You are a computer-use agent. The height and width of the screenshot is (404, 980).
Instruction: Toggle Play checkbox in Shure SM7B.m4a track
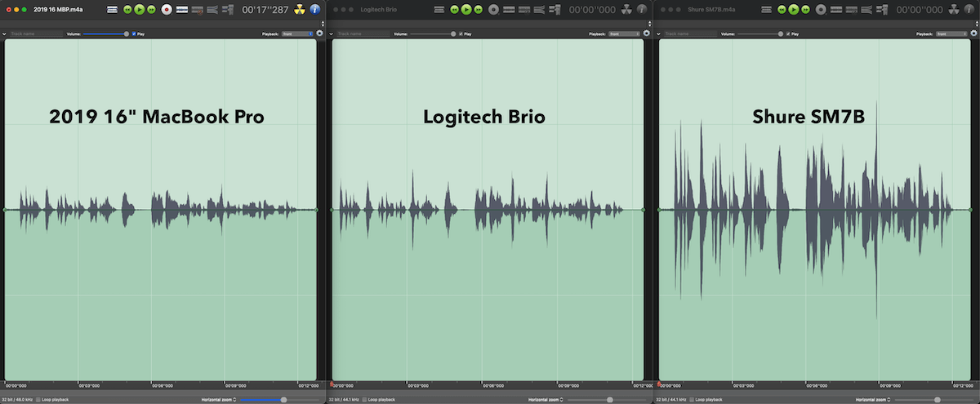coord(788,34)
